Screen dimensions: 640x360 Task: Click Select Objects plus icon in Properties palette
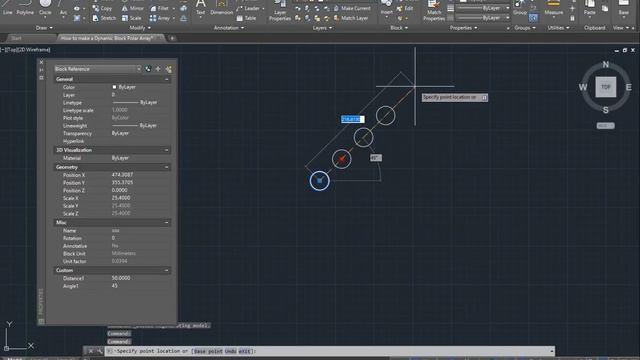pos(158,69)
